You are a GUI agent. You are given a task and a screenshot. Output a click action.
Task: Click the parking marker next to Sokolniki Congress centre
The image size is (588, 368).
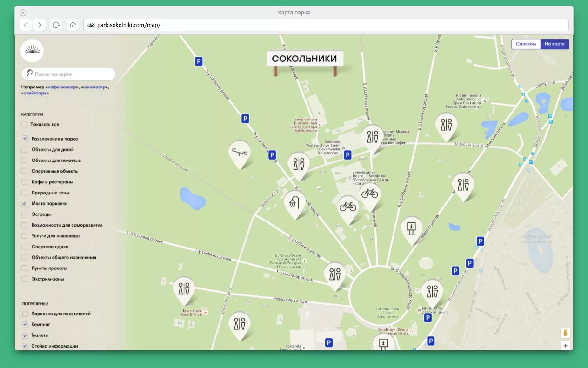[x=347, y=155]
